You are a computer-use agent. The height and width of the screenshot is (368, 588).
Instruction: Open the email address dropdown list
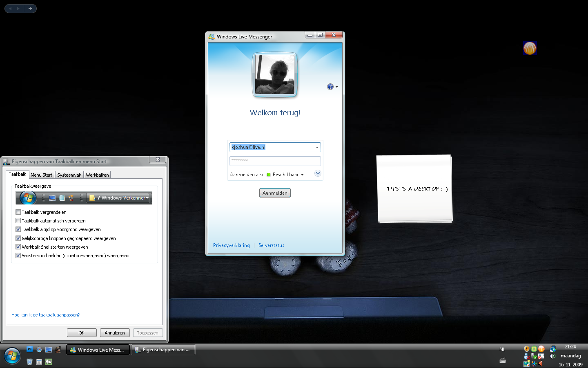coord(317,147)
